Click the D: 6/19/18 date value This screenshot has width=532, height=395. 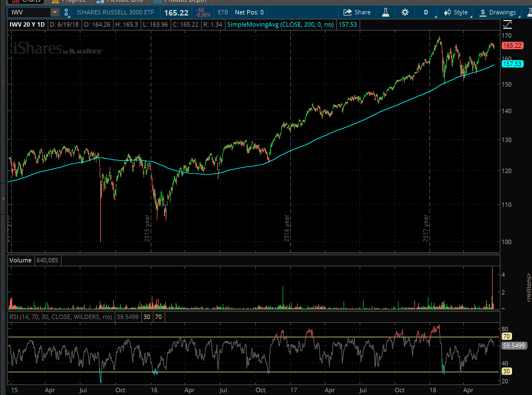click(x=64, y=24)
